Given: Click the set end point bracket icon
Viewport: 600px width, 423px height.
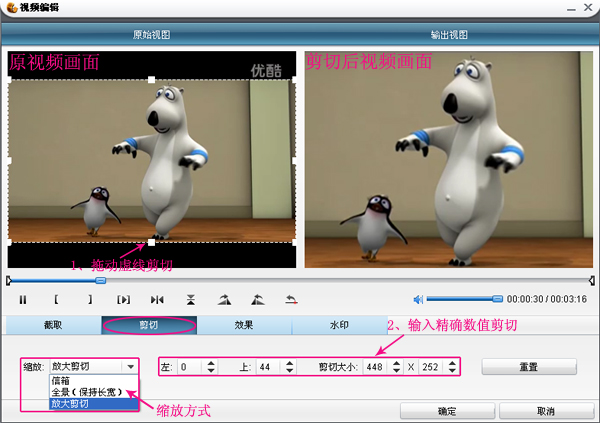Looking at the screenshot, I should (89, 299).
